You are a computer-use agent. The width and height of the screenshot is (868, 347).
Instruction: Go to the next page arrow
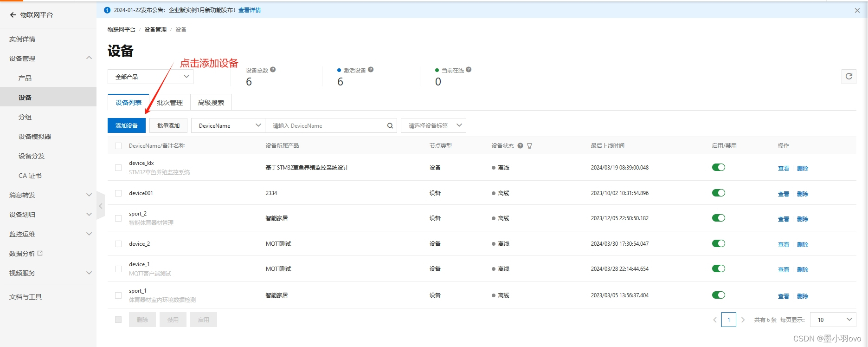coord(743,320)
